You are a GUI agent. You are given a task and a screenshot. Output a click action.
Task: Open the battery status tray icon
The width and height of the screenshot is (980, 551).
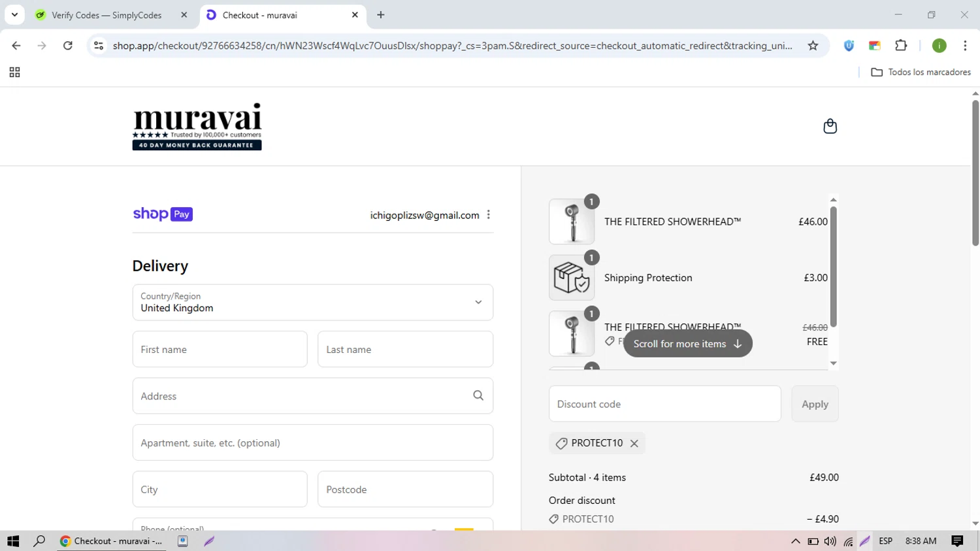point(813,541)
